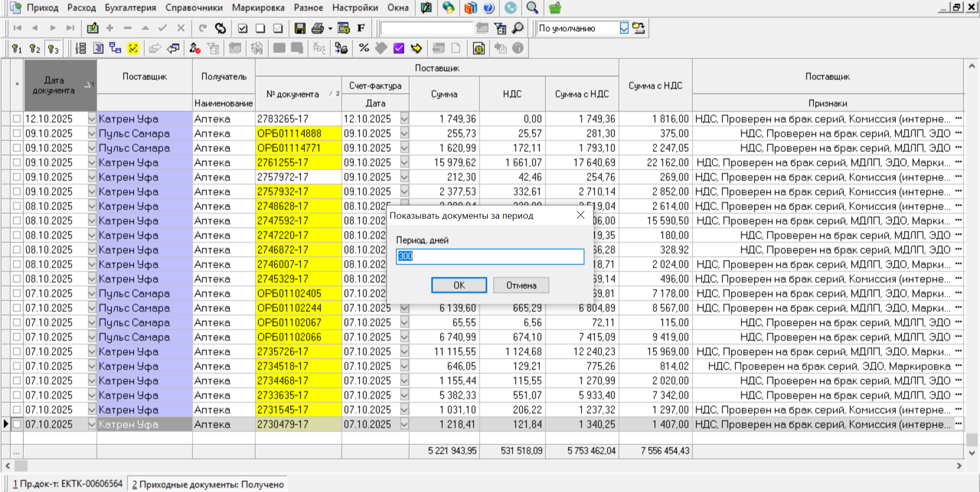
Task: Open the Маркировка menu
Action: [x=258, y=8]
